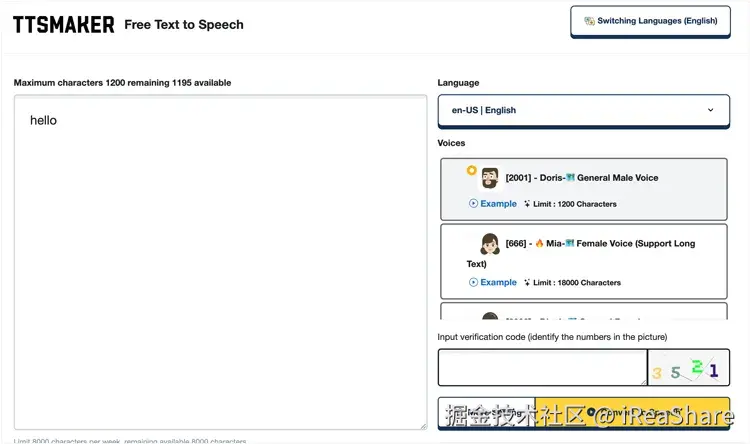Open the Switching Languages (English) button
The width and height of the screenshot is (750, 444).
click(650, 21)
